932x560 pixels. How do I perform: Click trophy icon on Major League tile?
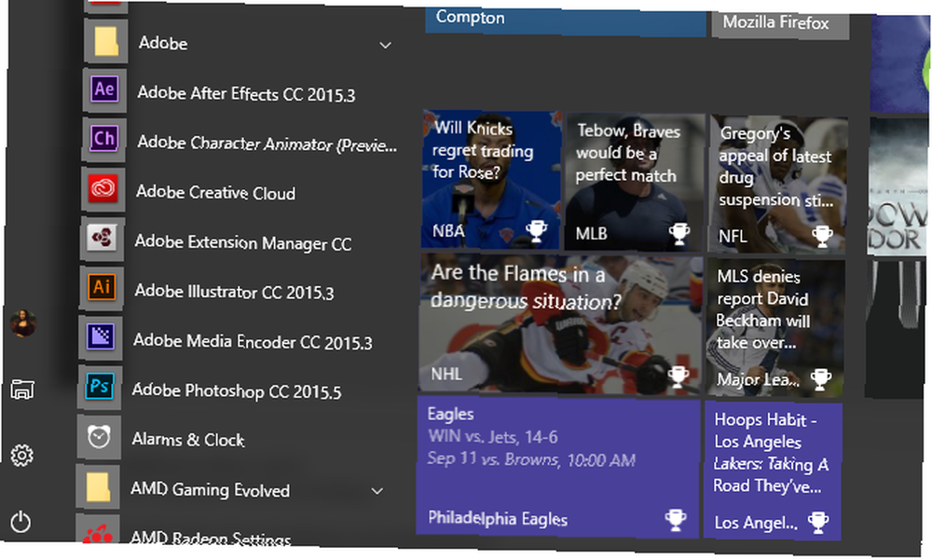(x=821, y=378)
